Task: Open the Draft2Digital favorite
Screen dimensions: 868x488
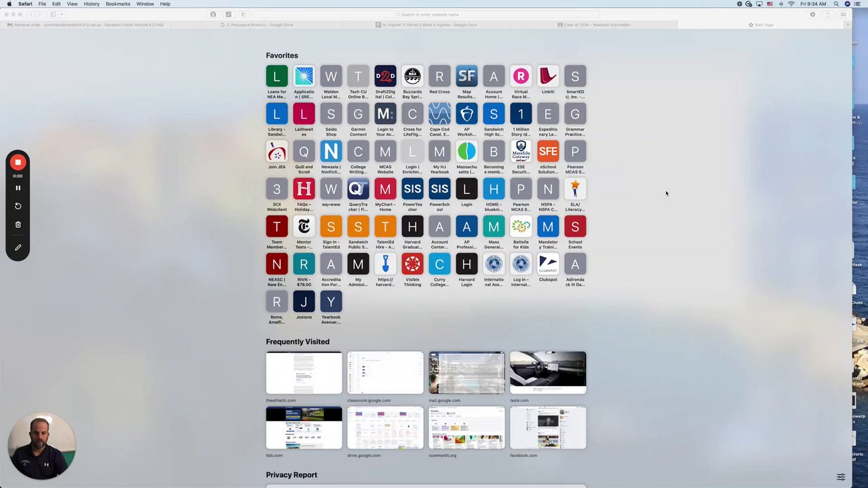Action: (x=385, y=77)
